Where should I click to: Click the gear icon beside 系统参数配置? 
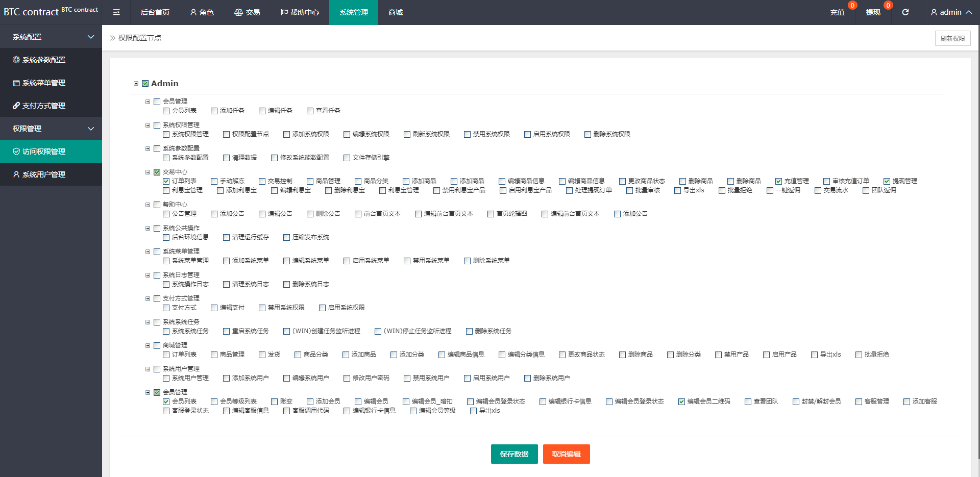pos(16,60)
